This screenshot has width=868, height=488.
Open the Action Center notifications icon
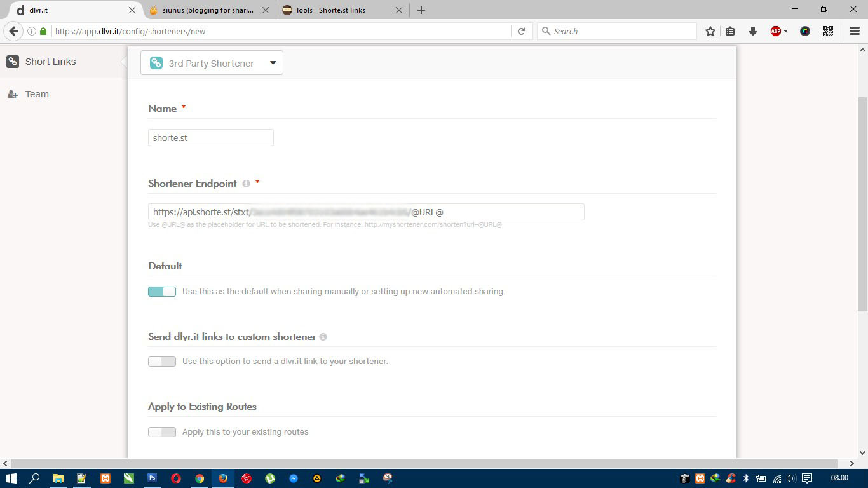(x=807, y=478)
